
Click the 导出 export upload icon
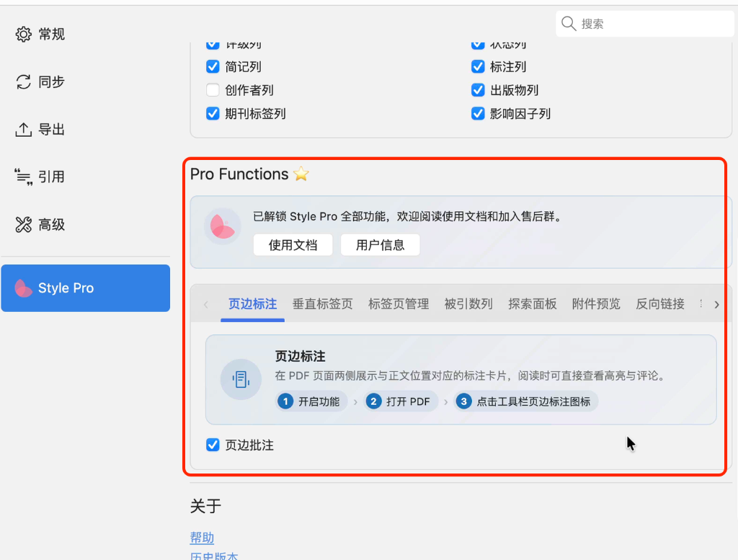[x=23, y=130]
